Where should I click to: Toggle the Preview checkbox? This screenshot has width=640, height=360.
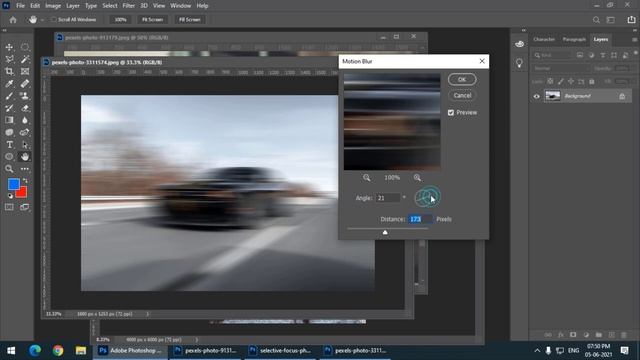coord(451,113)
